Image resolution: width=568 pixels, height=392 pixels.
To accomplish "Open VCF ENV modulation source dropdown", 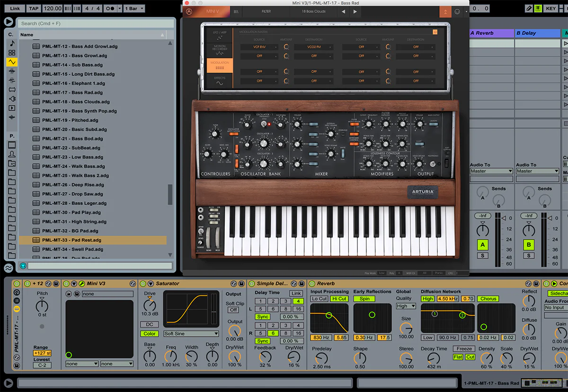I will [x=259, y=47].
